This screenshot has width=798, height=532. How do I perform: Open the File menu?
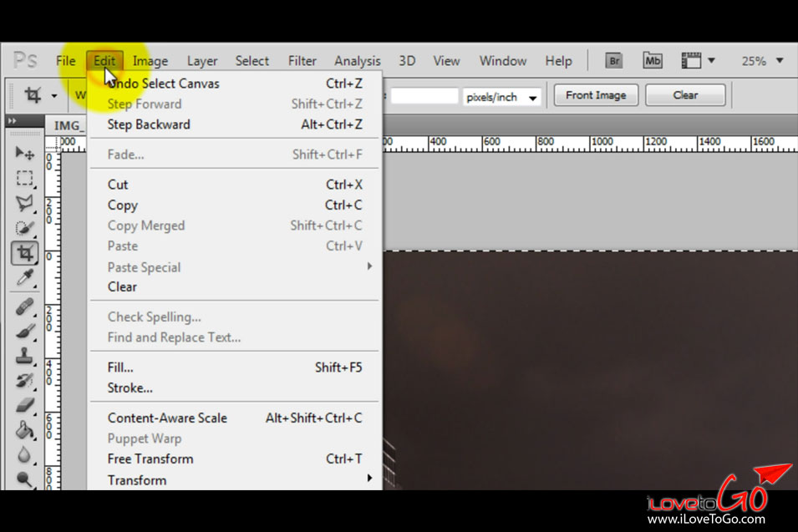tap(66, 61)
